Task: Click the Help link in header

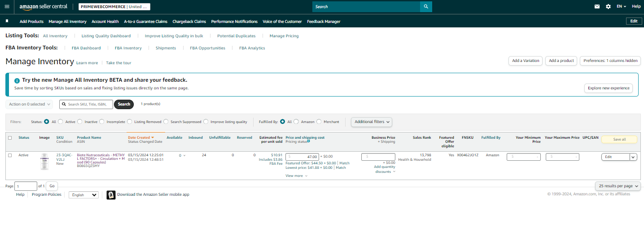Action: click(636, 7)
